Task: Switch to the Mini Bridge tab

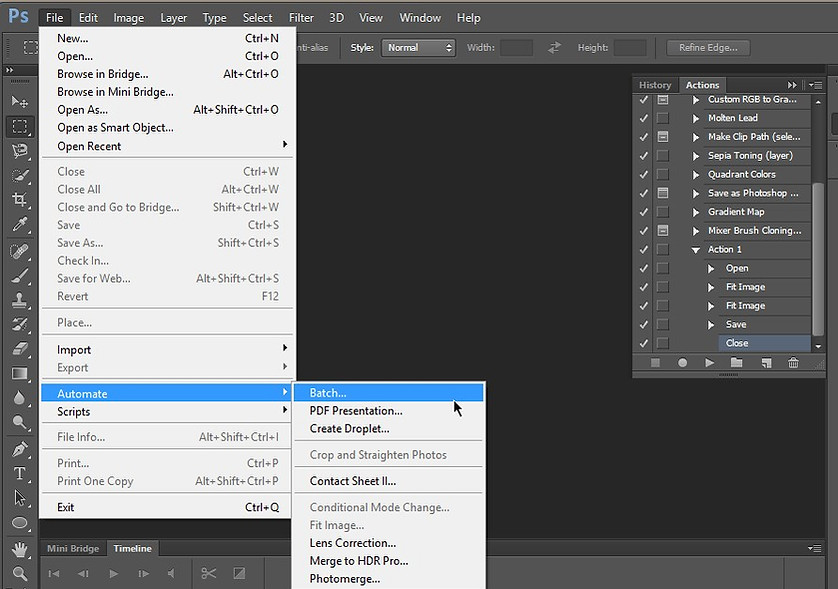Action: (73, 548)
